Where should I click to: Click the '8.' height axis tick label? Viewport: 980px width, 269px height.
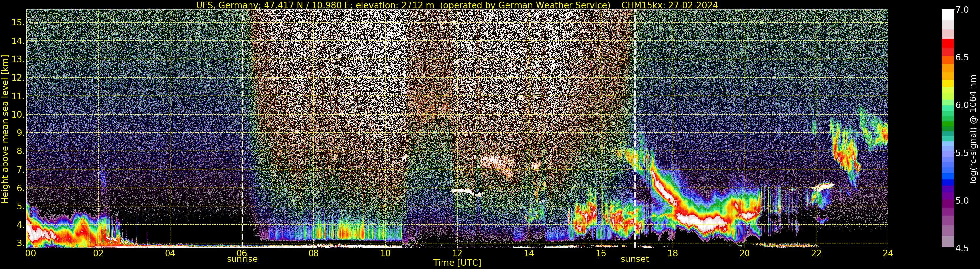click(x=21, y=151)
